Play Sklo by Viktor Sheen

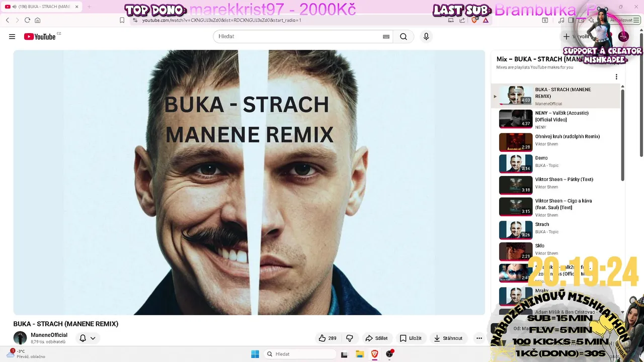[x=555, y=251]
